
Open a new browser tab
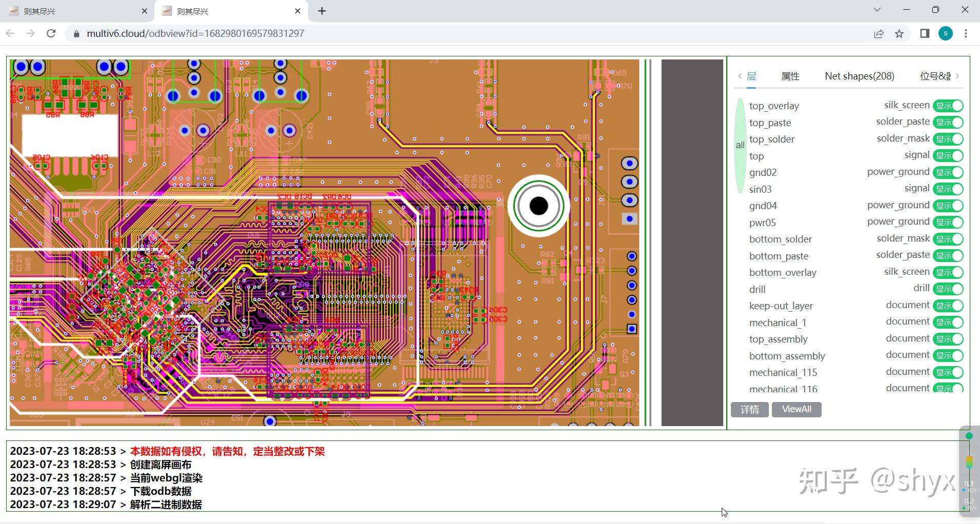point(322,11)
